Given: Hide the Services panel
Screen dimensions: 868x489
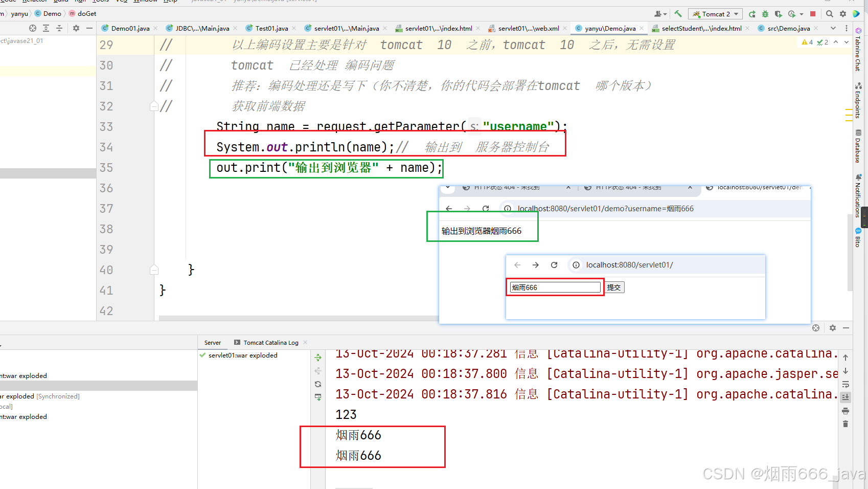Looking at the screenshot, I should [846, 328].
